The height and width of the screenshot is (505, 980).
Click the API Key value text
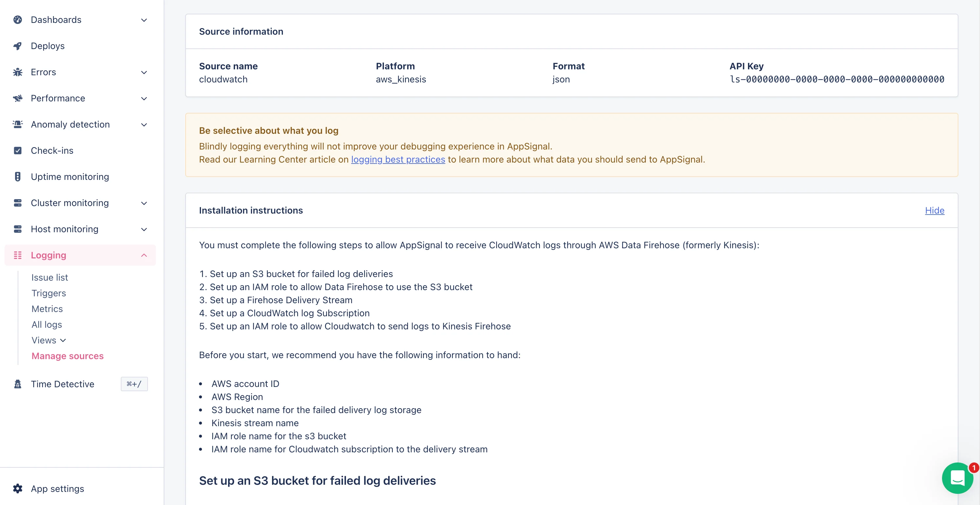837,79
